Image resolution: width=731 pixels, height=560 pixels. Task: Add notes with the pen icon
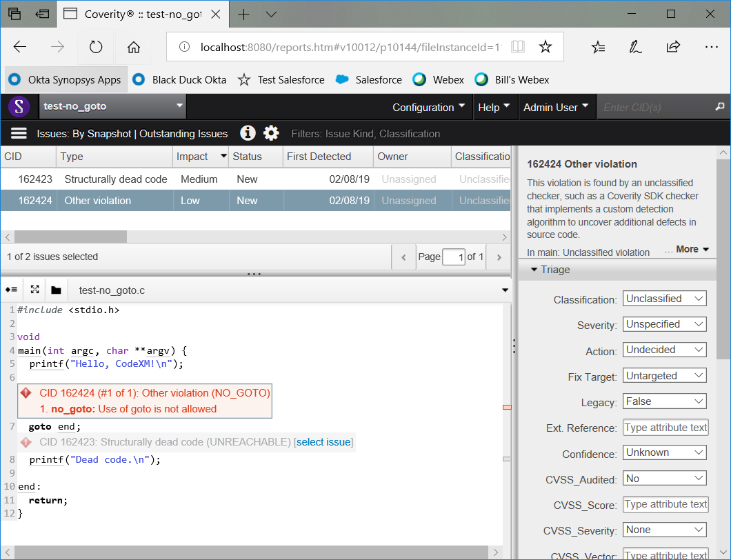pos(635,47)
